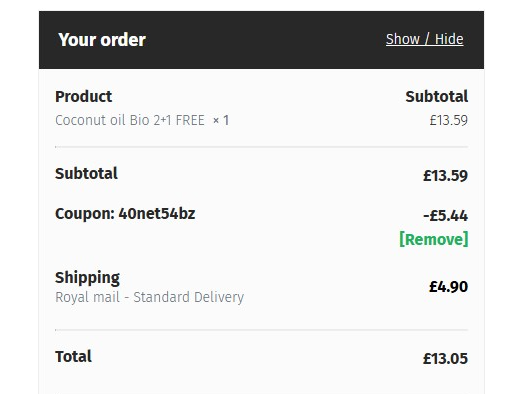The image size is (507, 394).
Task: Click the -£5.44 coupon discount amount
Action: [445, 215]
